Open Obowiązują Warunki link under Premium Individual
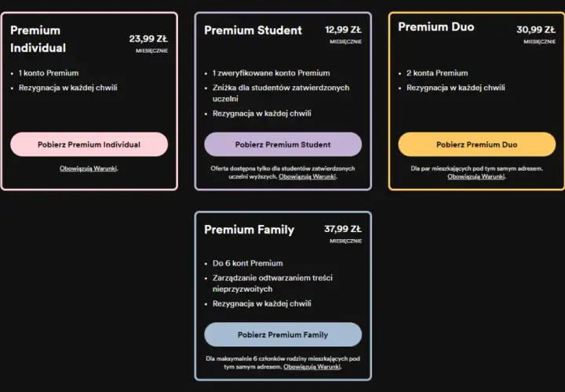Screen dimensions: 565x392 point(88,168)
